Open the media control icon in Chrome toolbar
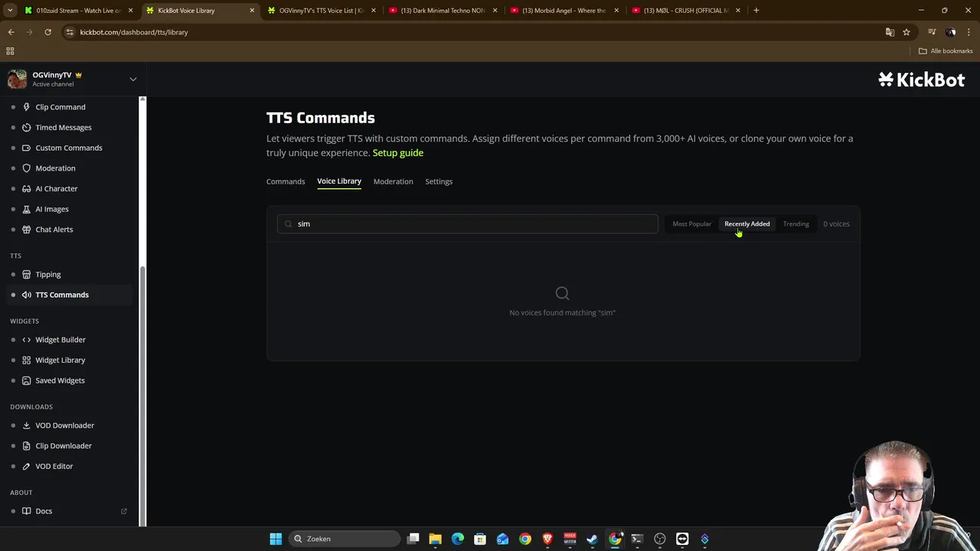This screenshot has width=980, height=551. point(932,32)
